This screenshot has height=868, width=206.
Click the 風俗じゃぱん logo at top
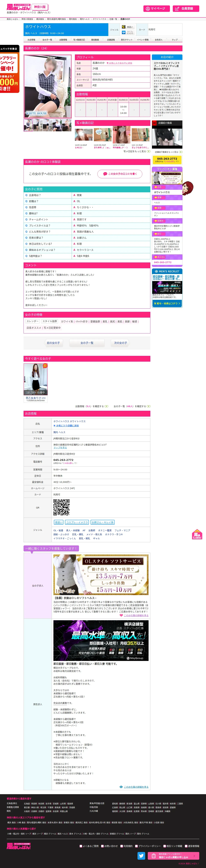[19, 7]
